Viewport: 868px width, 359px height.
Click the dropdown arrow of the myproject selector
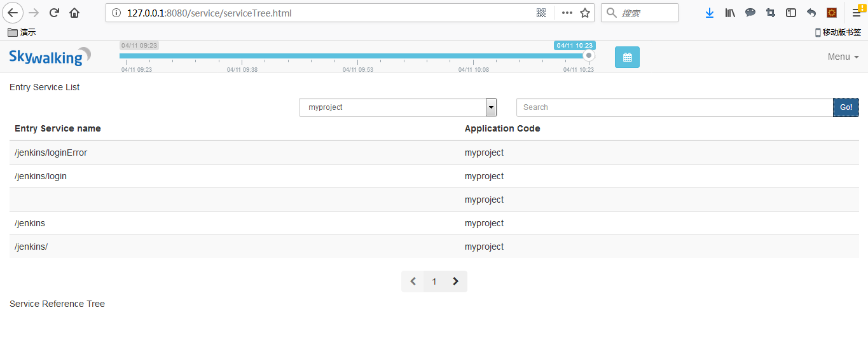click(491, 107)
